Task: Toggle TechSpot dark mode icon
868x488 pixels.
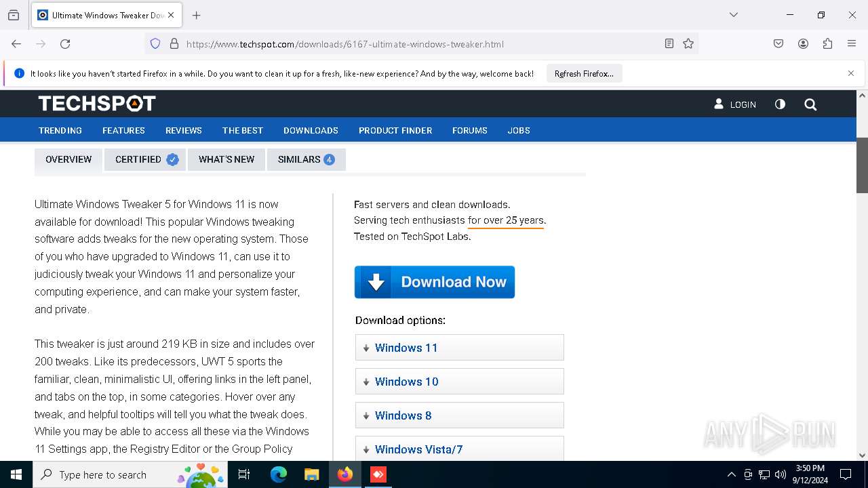Action: coord(780,104)
